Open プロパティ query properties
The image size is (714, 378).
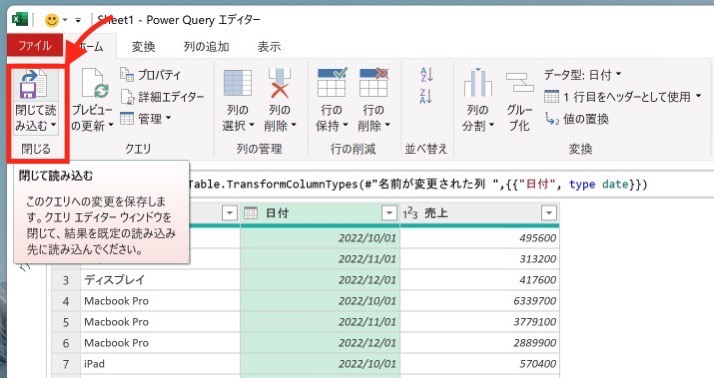[x=150, y=74]
